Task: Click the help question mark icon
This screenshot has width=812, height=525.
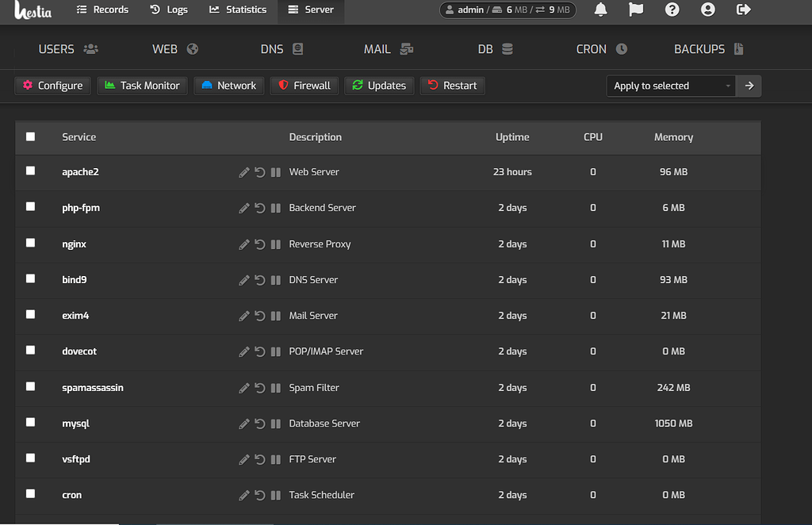Action: pos(672,10)
